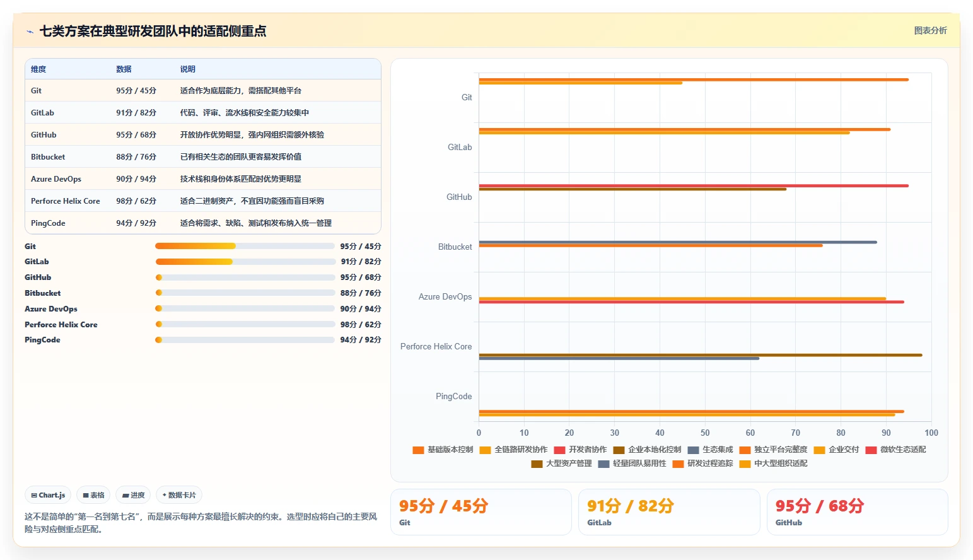Toggle the 生态集成 legend item

pos(710,450)
